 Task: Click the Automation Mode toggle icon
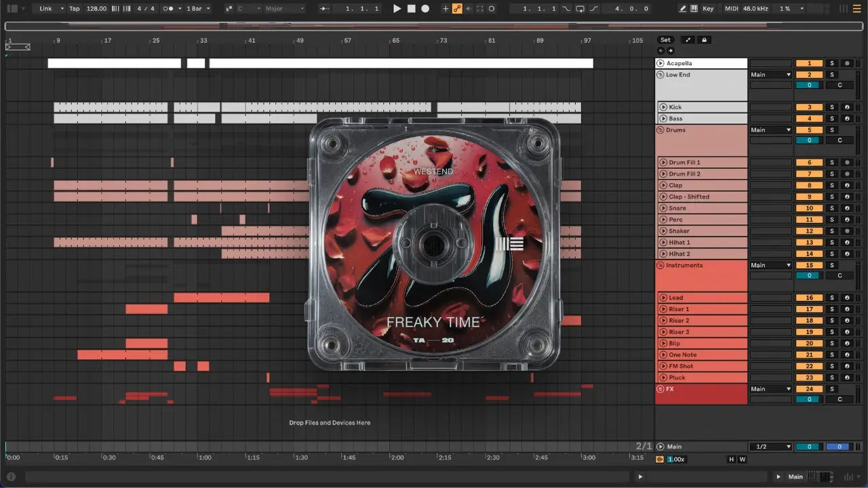click(688, 40)
